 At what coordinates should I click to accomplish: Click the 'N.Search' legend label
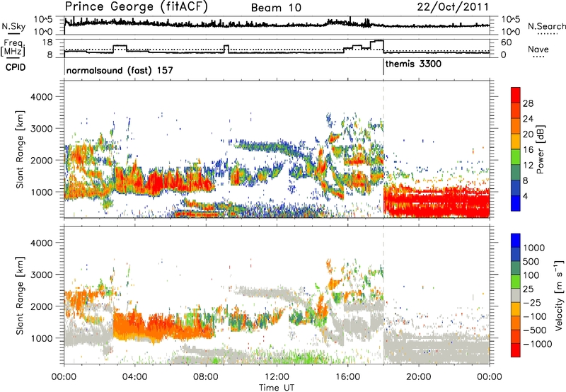tap(546, 26)
